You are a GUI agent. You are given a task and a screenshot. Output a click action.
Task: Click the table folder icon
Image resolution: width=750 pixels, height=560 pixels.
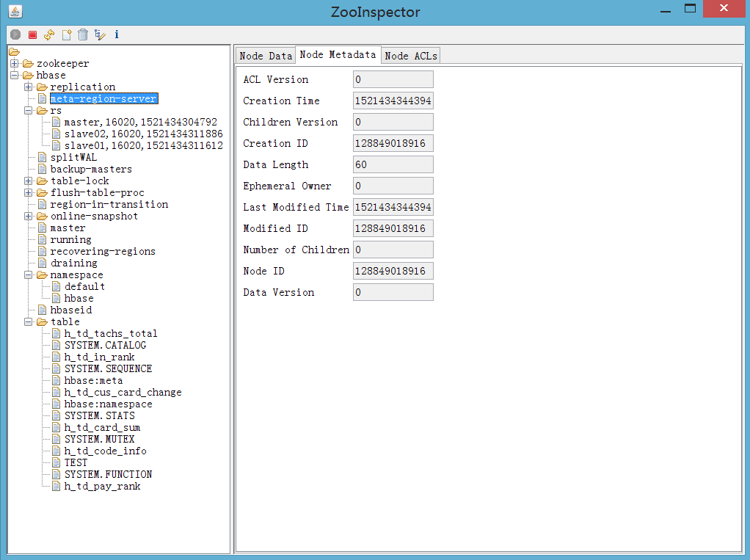pyautogui.click(x=43, y=322)
